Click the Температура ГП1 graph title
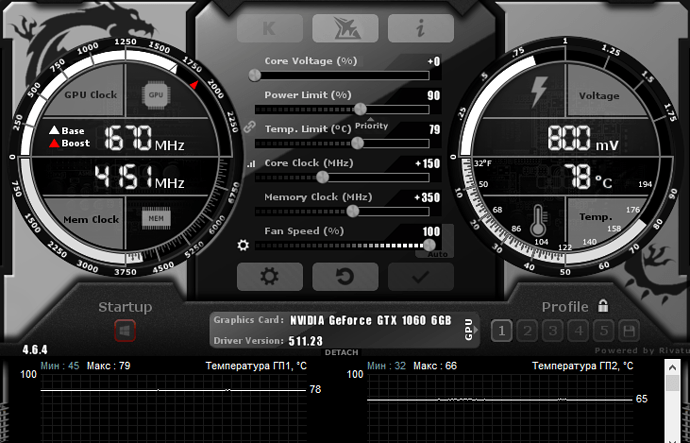This screenshot has width=690, height=443. 256,366
